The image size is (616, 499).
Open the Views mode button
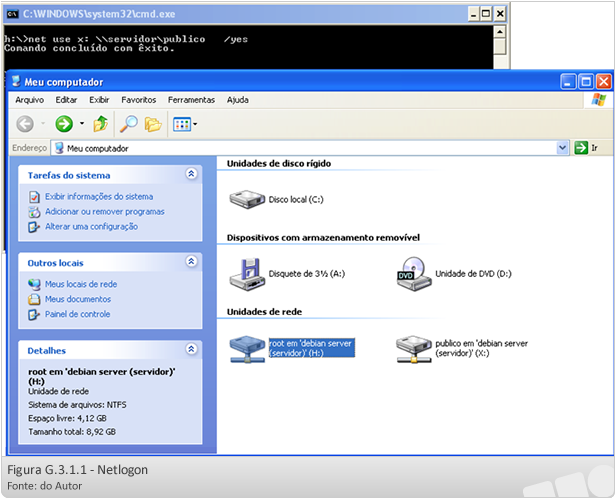pyautogui.click(x=182, y=125)
